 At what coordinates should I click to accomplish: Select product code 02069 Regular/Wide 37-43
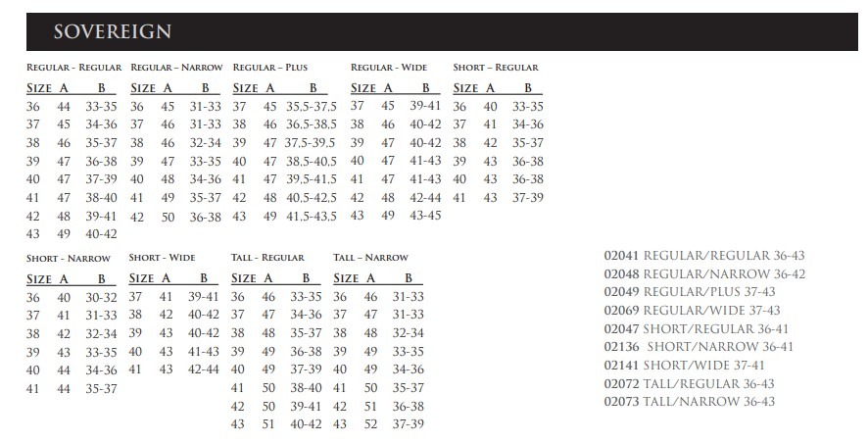coord(693,311)
